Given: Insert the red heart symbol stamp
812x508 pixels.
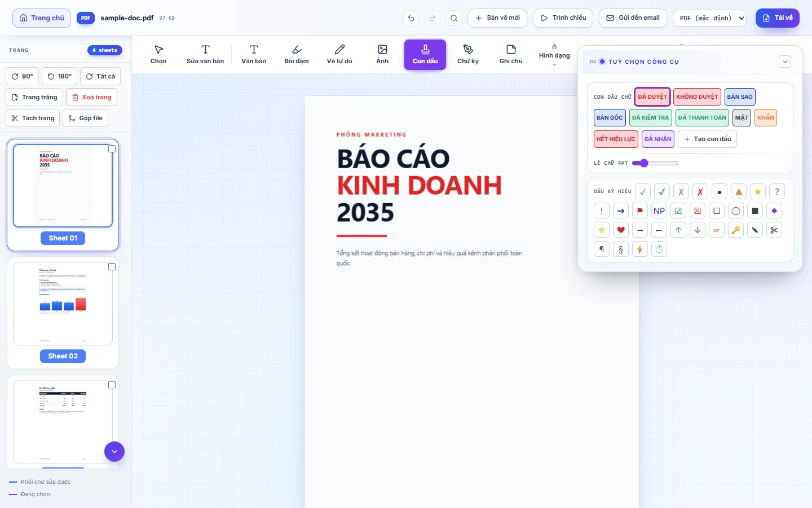Looking at the screenshot, I should coord(621,230).
